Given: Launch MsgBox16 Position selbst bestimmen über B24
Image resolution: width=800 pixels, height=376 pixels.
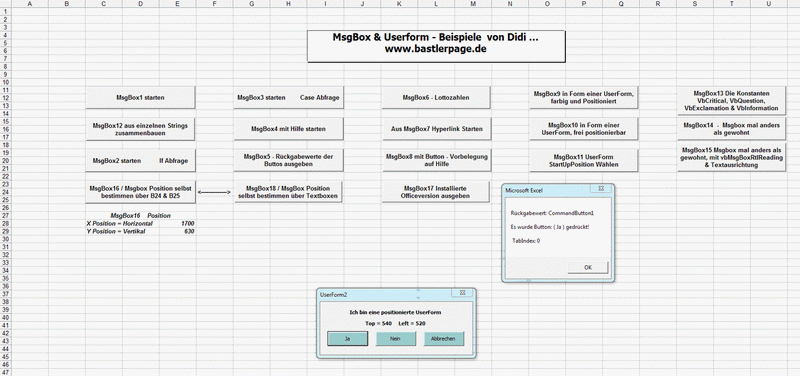Looking at the screenshot, I should (140, 192).
